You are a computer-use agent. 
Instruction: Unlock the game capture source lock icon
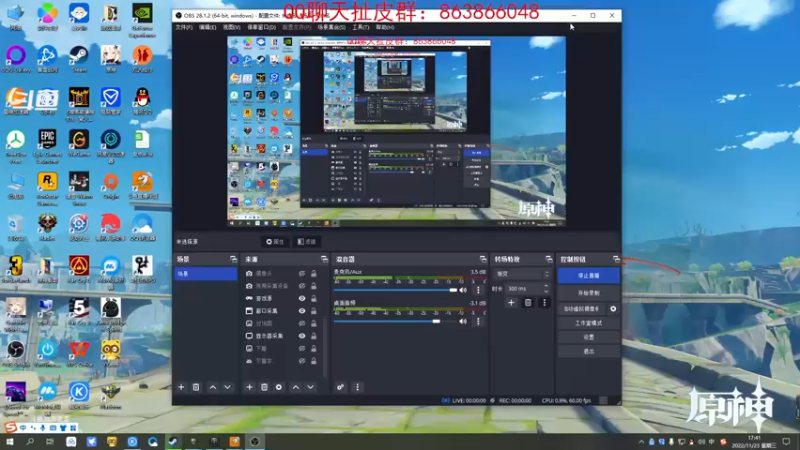coord(314,298)
